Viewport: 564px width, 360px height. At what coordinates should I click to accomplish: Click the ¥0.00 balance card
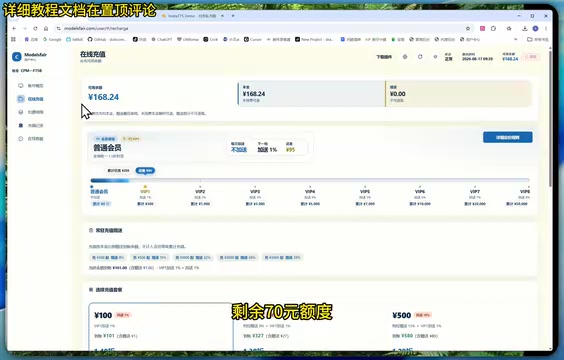tap(458, 94)
